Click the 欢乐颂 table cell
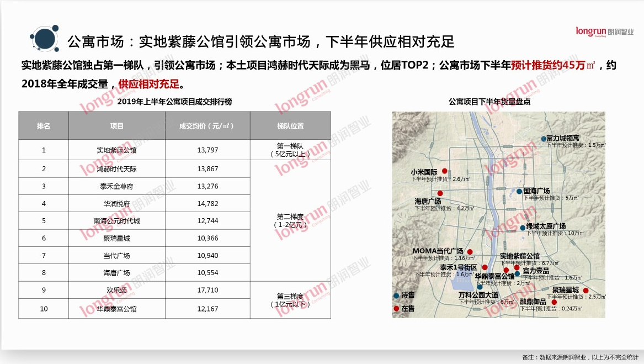The height and width of the screenshot is (364, 644). (117, 290)
